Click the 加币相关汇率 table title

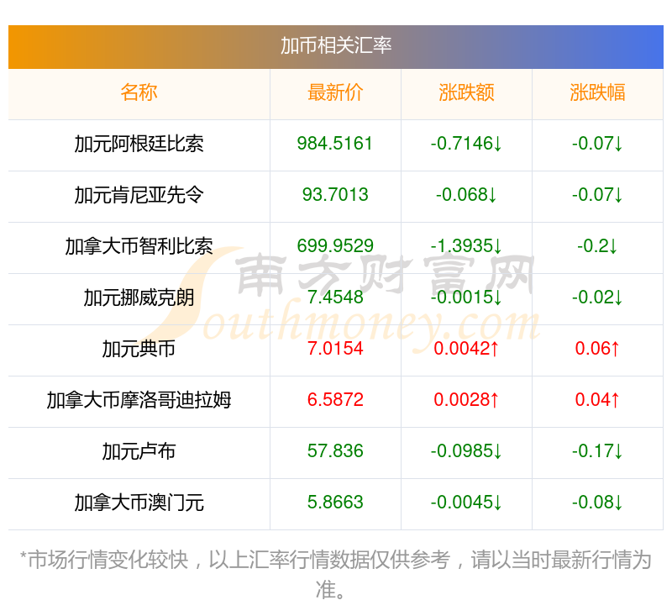(335, 46)
